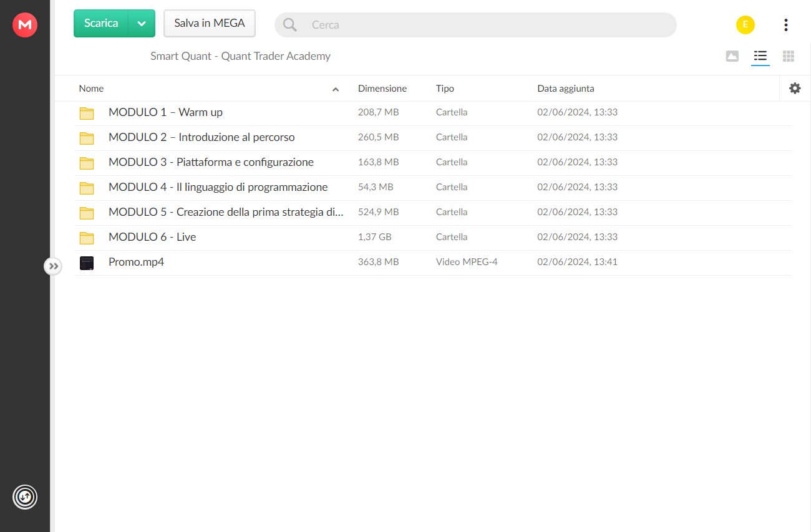Click Cartella type cell of MODULO 1

tap(452, 112)
